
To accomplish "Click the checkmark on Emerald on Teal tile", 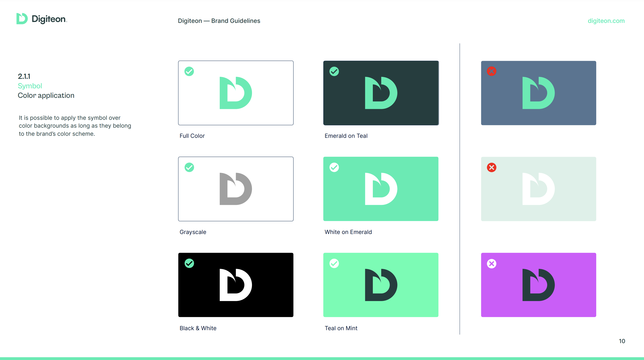I will [x=334, y=71].
